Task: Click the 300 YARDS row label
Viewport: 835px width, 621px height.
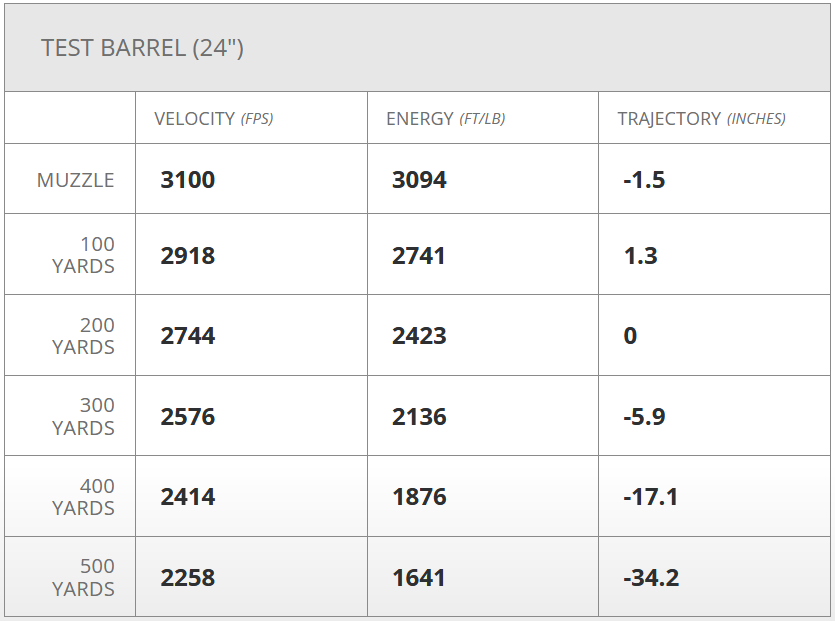Action: point(84,416)
